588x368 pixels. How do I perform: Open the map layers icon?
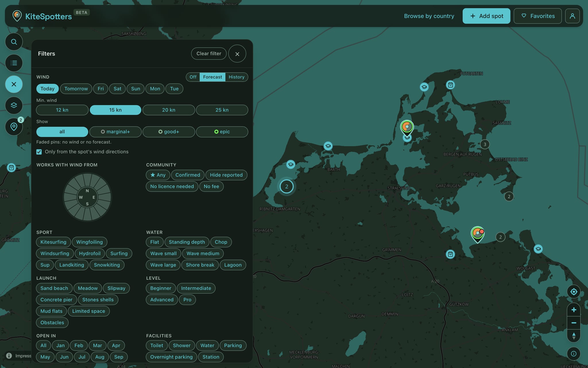pos(14,105)
